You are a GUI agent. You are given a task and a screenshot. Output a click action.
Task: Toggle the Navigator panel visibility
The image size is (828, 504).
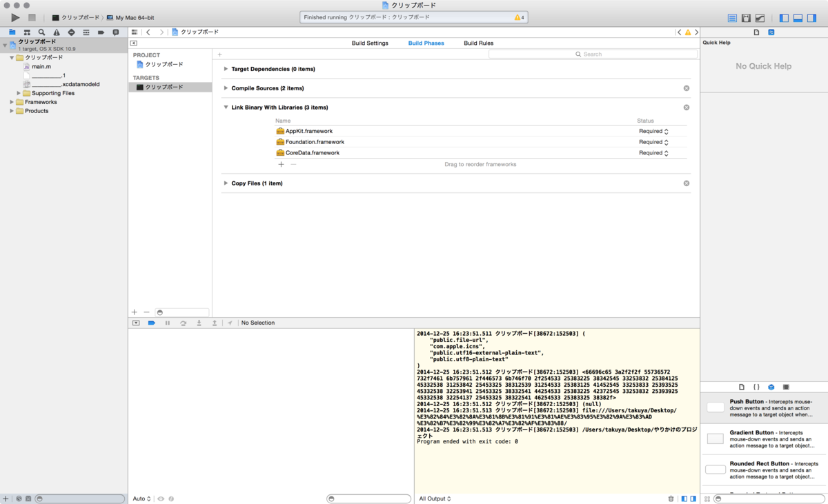784,17
